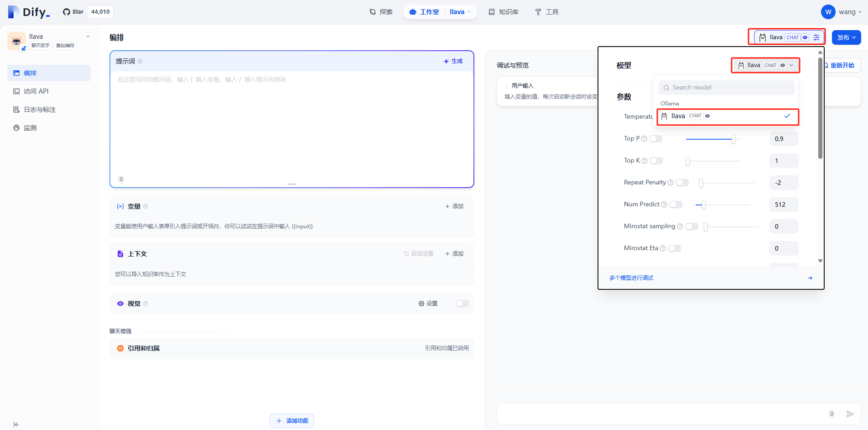Click 召回设置 in 上下文 section

point(418,254)
